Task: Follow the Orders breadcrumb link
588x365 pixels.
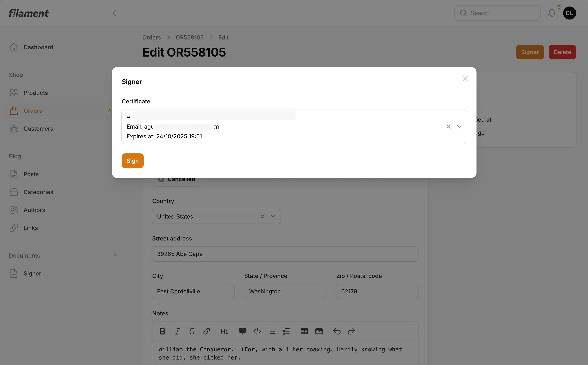Action: pos(152,37)
